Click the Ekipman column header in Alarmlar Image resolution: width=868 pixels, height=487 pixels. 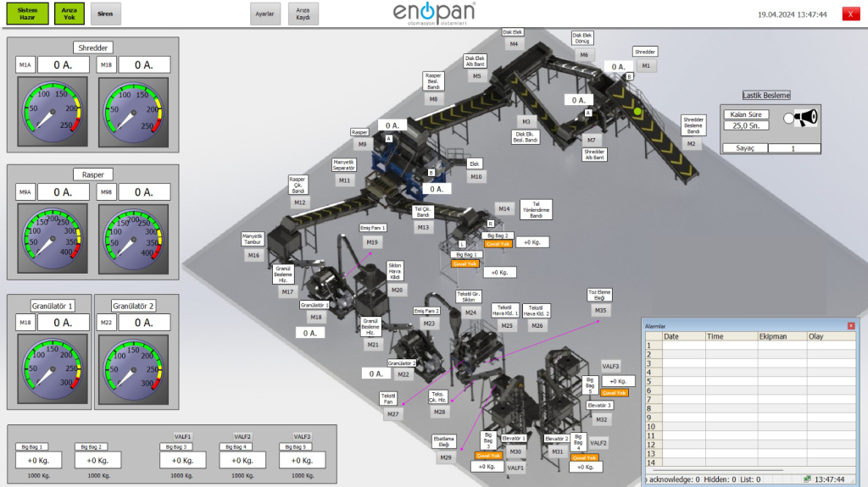point(772,336)
